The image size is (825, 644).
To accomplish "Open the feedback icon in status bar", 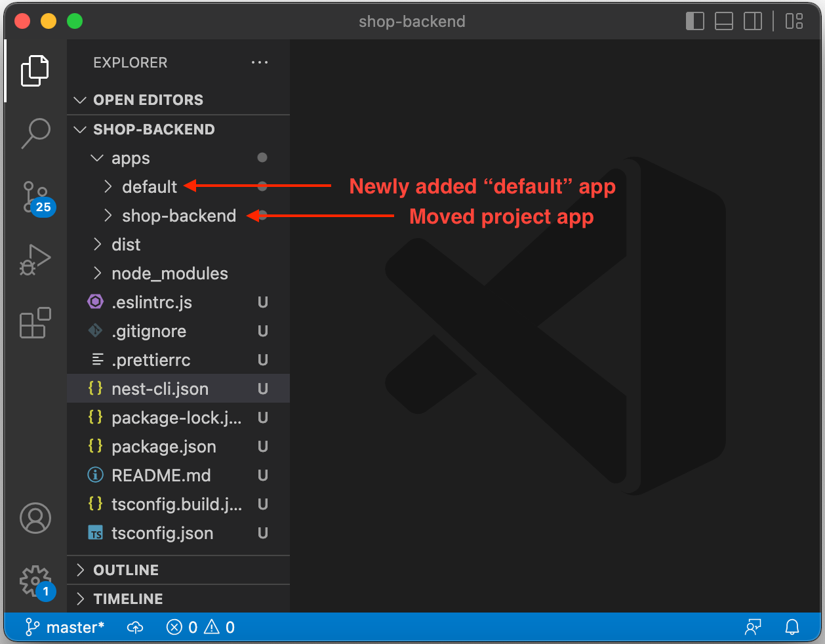I will point(753,628).
